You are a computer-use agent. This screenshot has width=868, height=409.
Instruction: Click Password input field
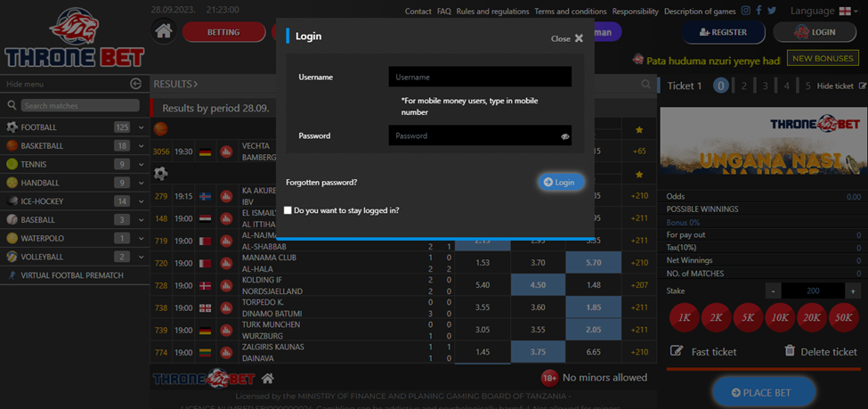(480, 135)
